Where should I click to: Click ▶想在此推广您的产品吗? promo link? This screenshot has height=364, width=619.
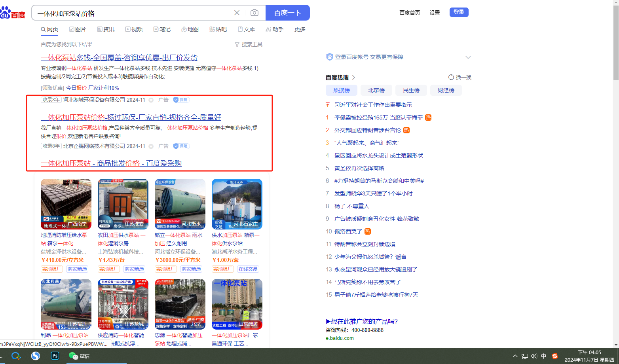[x=362, y=321]
